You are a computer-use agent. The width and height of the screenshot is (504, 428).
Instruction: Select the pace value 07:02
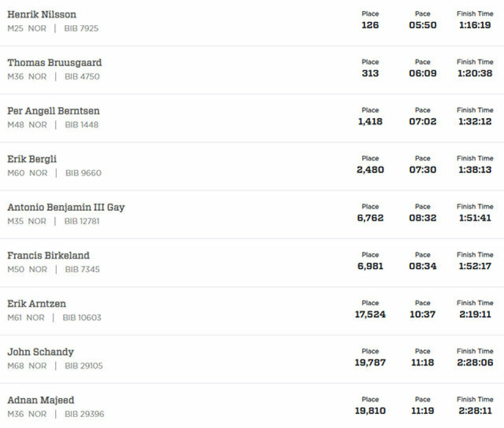[422, 121]
